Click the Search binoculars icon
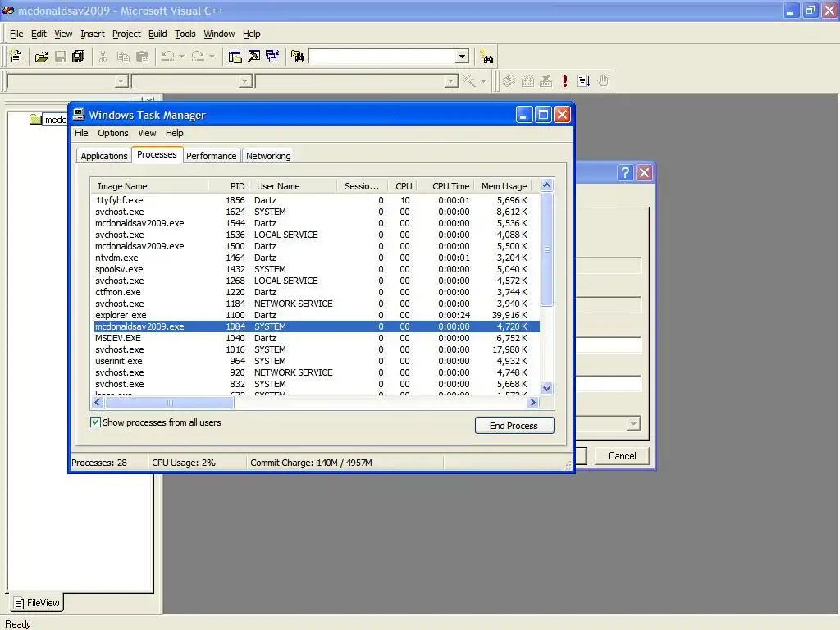The height and width of the screenshot is (630, 840). (x=487, y=57)
